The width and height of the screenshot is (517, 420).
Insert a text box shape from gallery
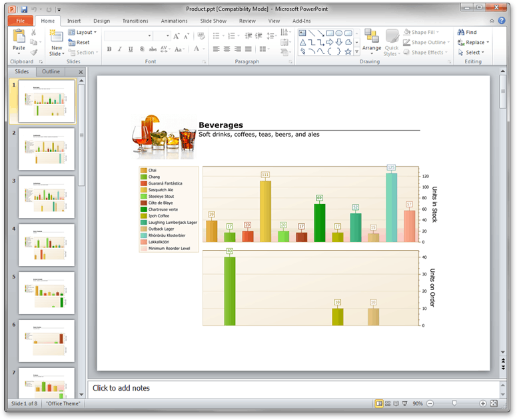pos(302,33)
